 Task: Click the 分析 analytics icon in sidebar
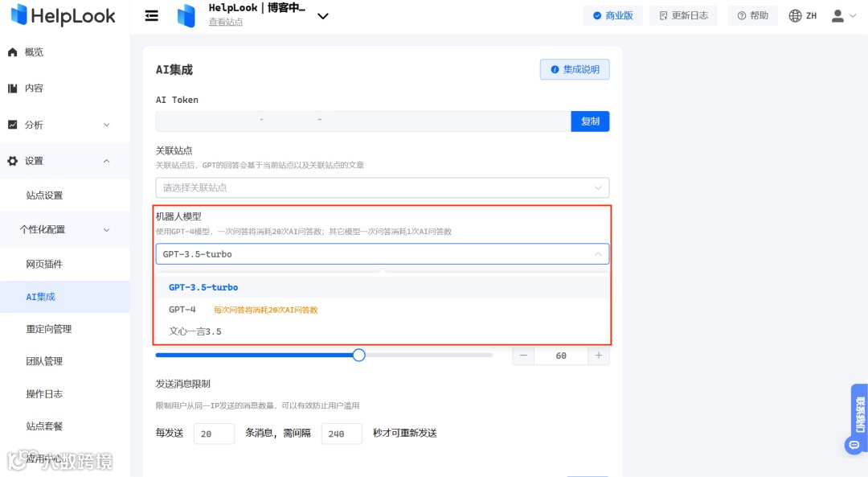click(x=10, y=124)
